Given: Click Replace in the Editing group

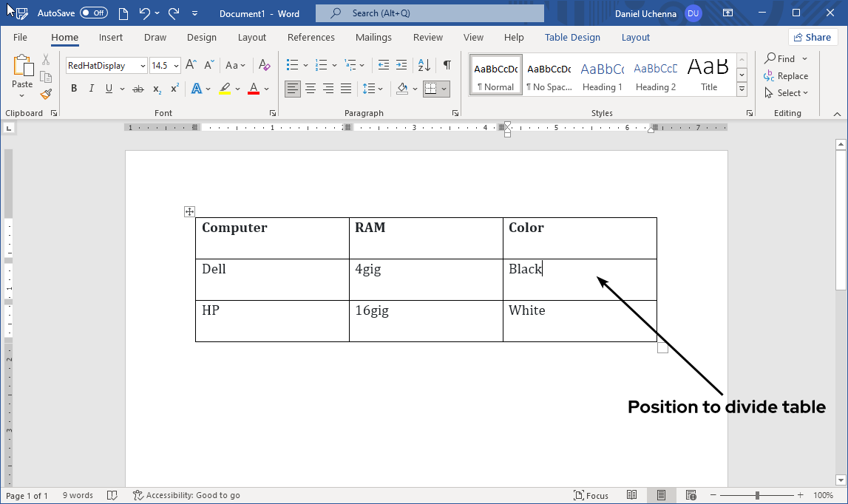Looking at the screenshot, I should tap(787, 76).
